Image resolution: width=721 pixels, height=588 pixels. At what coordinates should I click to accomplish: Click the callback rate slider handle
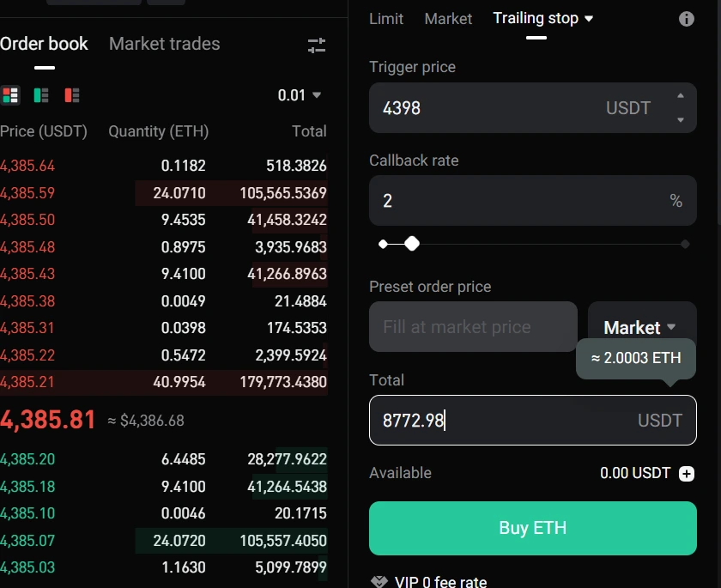coord(412,244)
